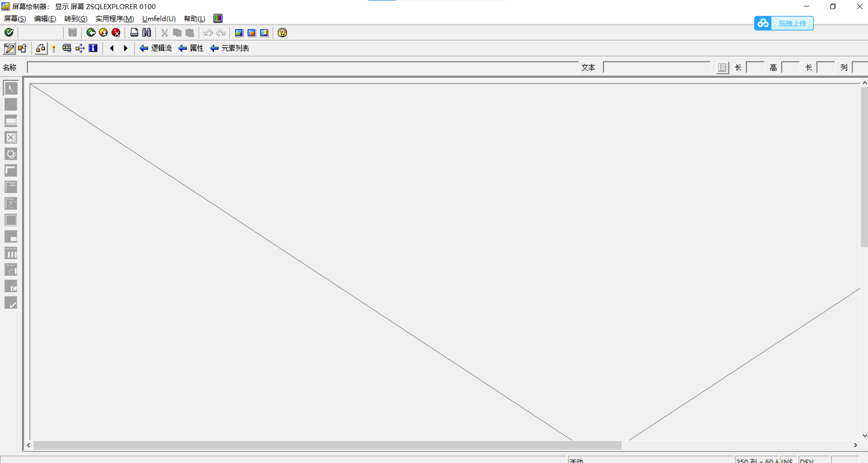Click the green check activate icon
Viewport: 868px width, 463px height.
[8, 32]
